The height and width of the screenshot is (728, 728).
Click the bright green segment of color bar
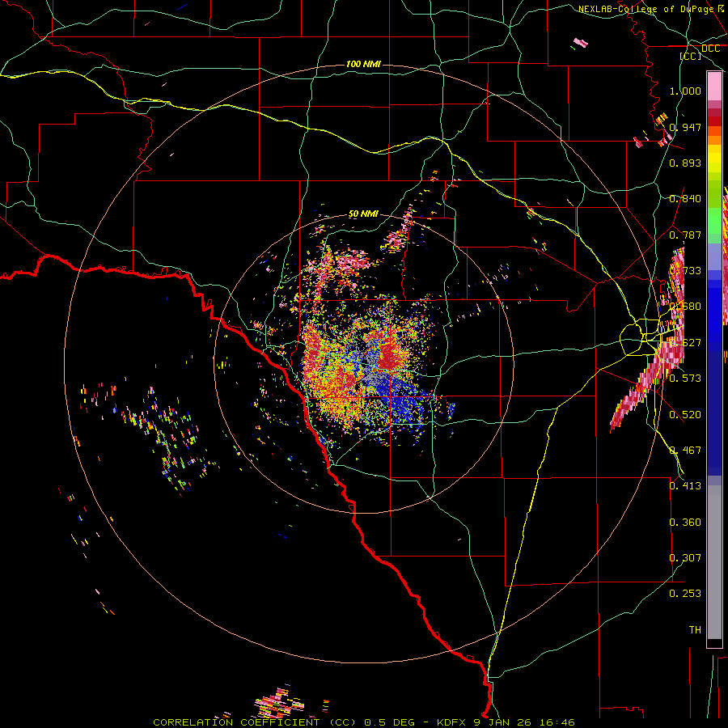(x=714, y=222)
